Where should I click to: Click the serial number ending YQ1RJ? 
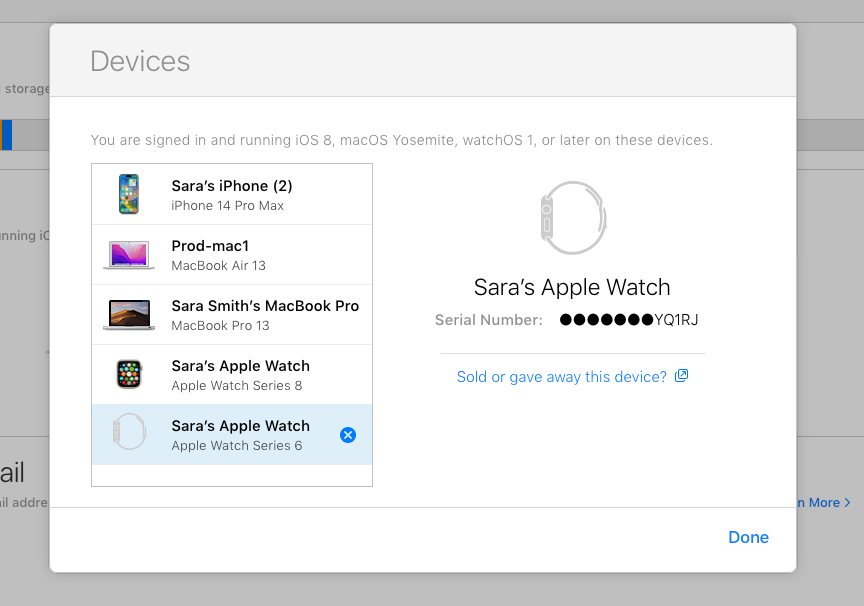tap(629, 320)
